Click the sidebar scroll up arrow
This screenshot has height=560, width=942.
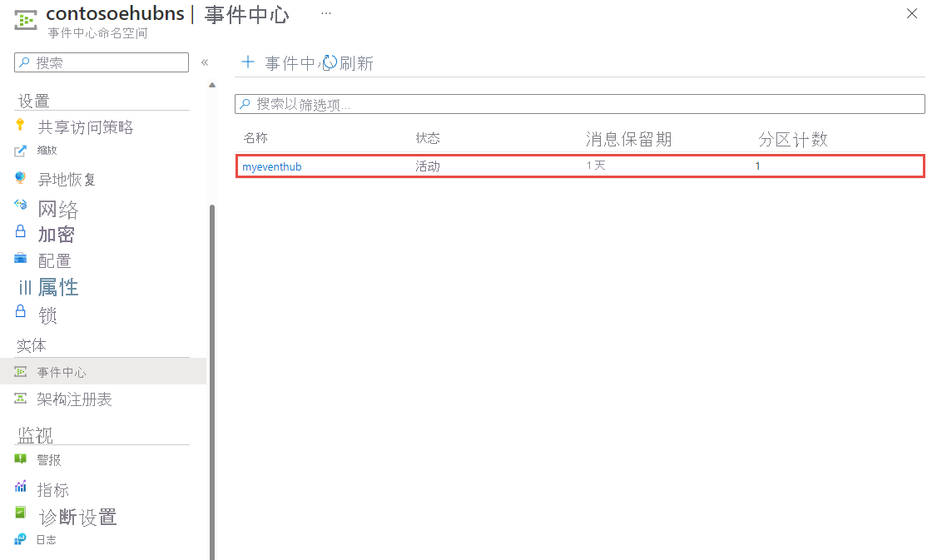coord(212,86)
